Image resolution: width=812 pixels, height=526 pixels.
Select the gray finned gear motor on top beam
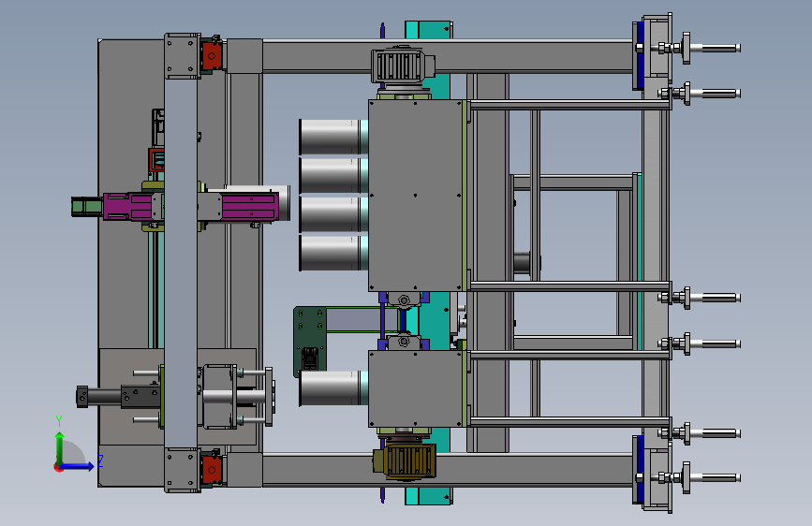(403, 66)
